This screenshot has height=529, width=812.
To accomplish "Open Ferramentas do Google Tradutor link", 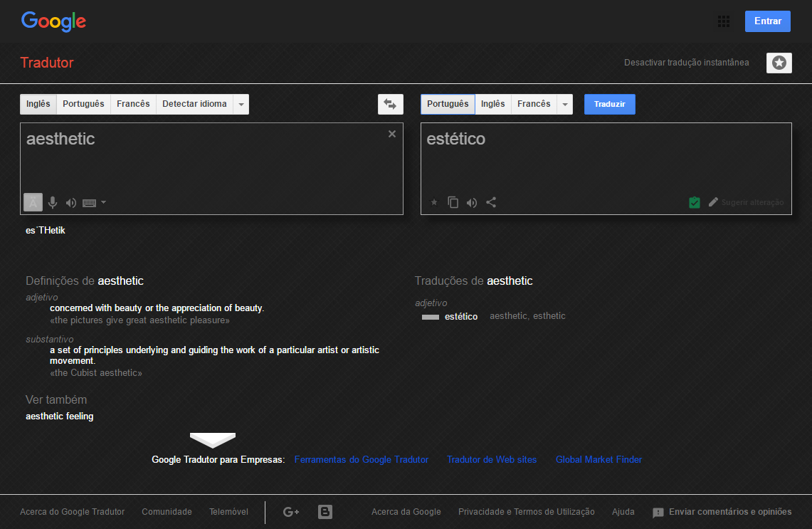I will tap(362, 459).
